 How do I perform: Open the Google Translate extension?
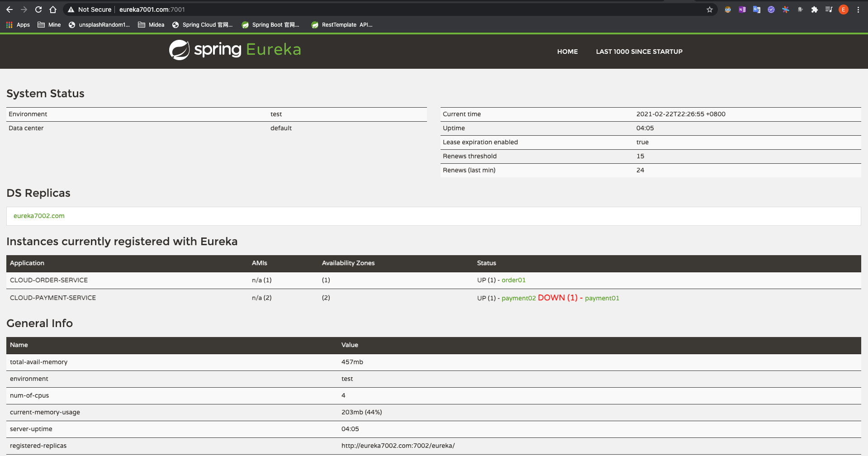coord(757,9)
